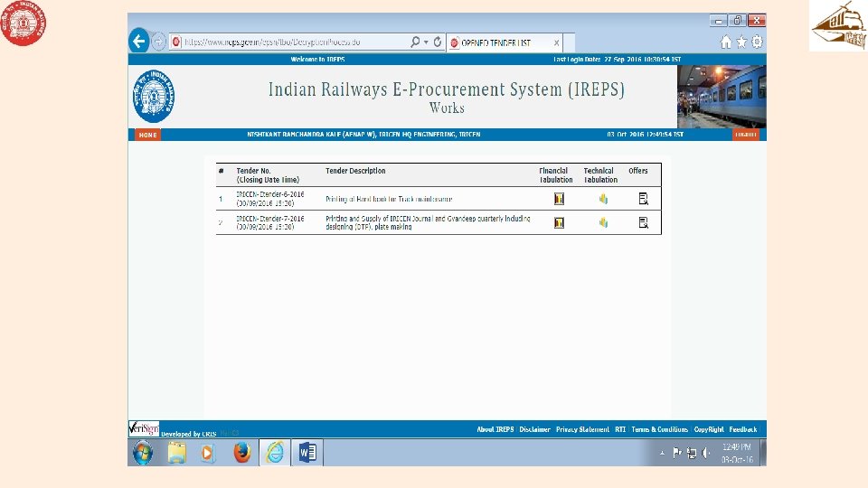Click the Logout button
This screenshot has height=488, width=868.
pyautogui.click(x=746, y=135)
